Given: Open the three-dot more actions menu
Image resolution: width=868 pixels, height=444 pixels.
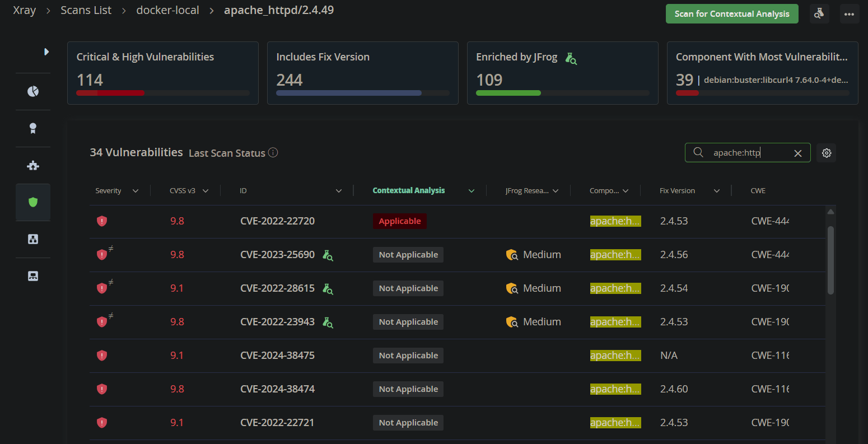Looking at the screenshot, I should [x=850, y=14].
